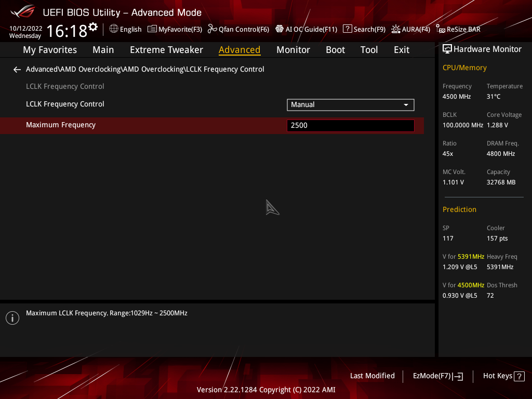Expand LCLK Frequency Control dropdown arrow

406,105
